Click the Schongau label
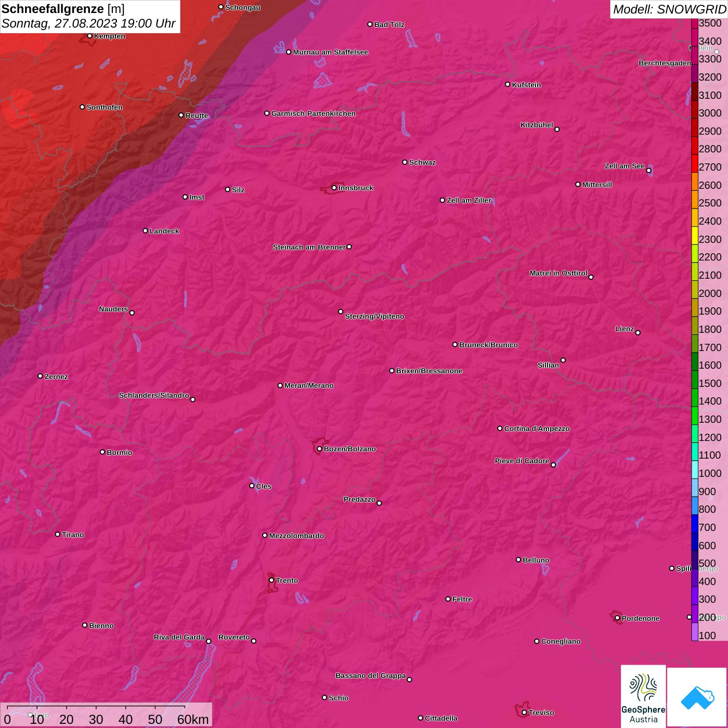This screenshot has height=728, width=728. (x=243, y=7)
